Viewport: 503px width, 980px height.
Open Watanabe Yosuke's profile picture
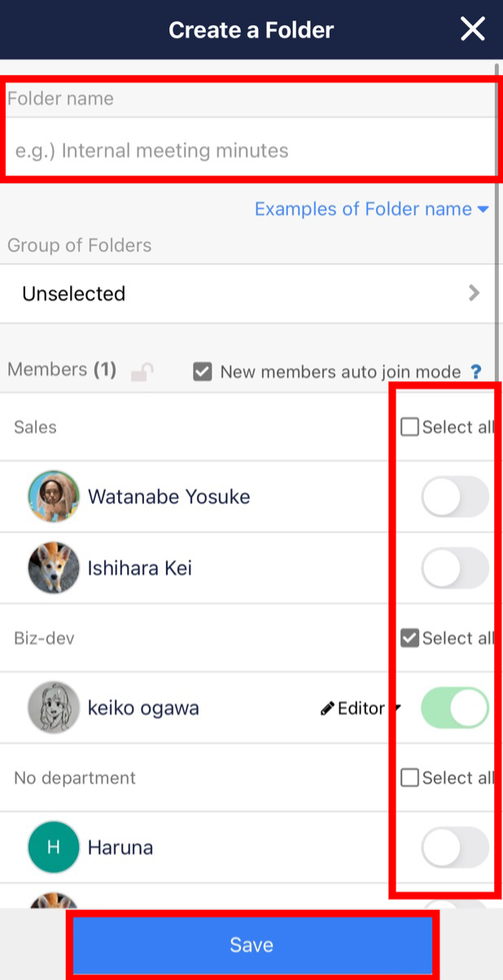(x=53, y=496)
